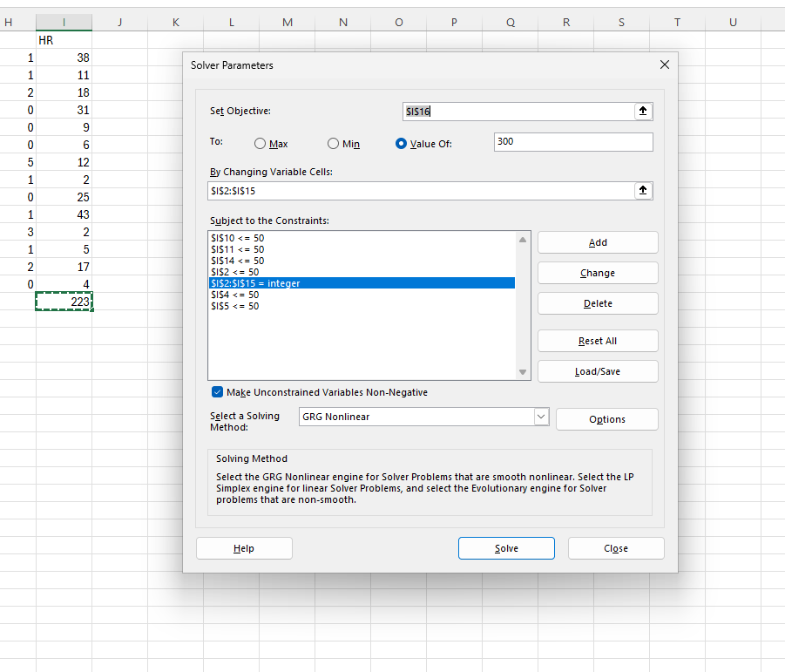Screen dimensions: 785x672
Task: Click the Set Objective input field
Action: point(518,112)
